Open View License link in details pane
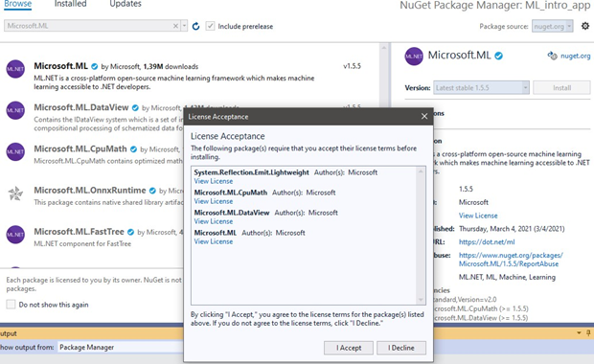The height and width of the screenshot is (364, 594). pos(478,216)
